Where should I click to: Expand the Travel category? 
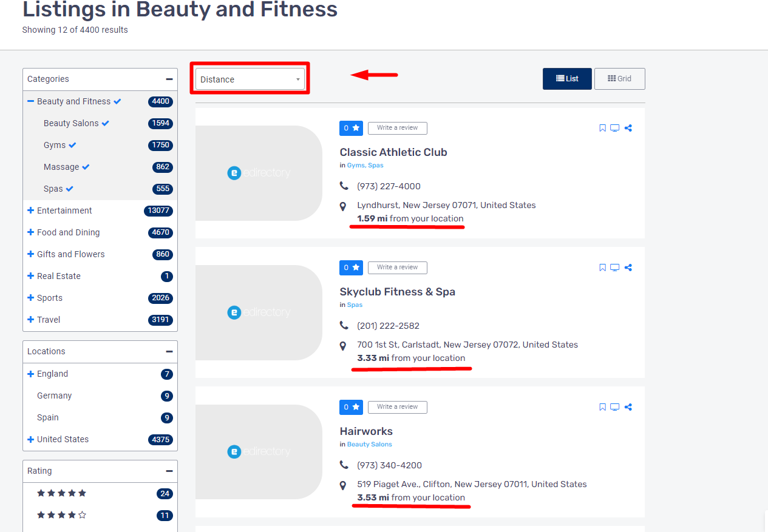pyautogui.click(x=30, y=320)
